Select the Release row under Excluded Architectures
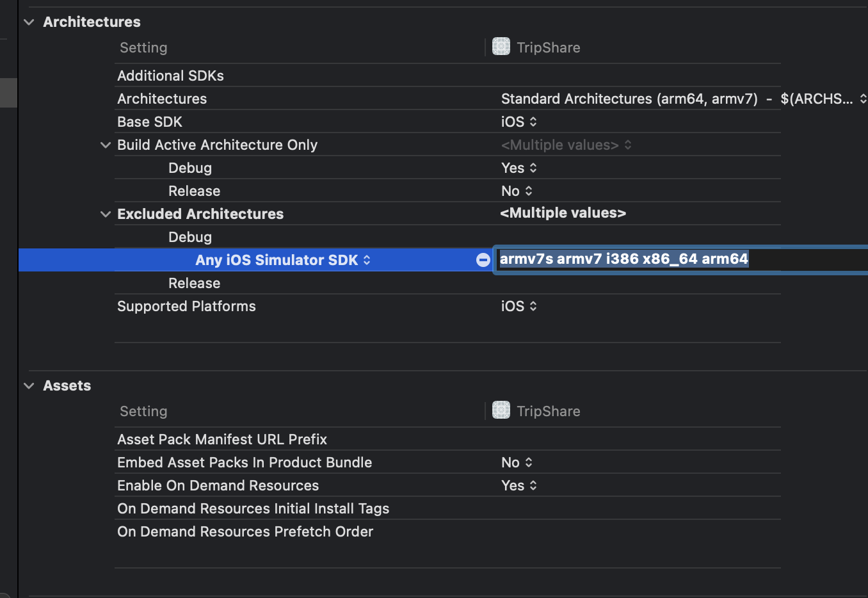 194,283
